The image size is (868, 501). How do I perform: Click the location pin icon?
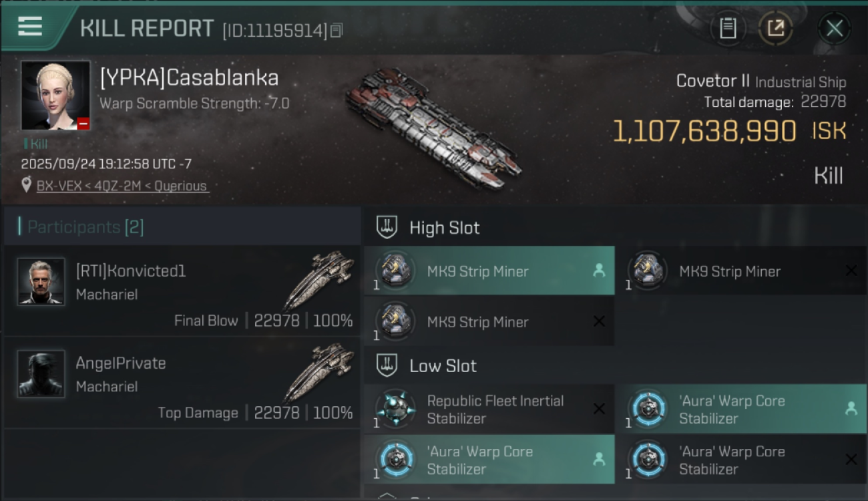[x=26, y=185]
